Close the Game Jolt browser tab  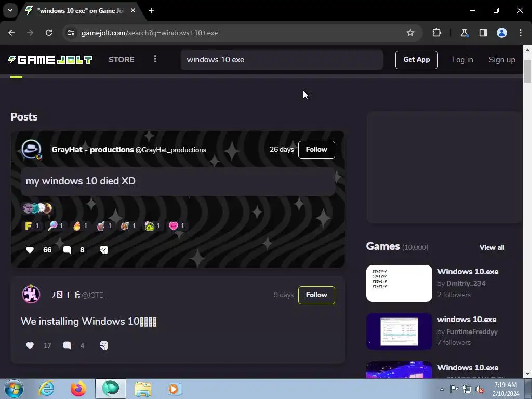tap(133, 11)
